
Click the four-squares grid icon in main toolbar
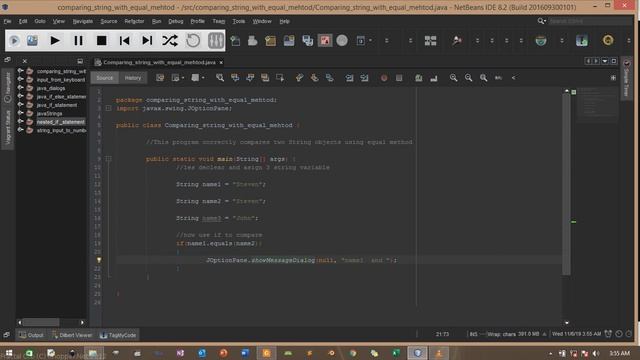[430, 40]
